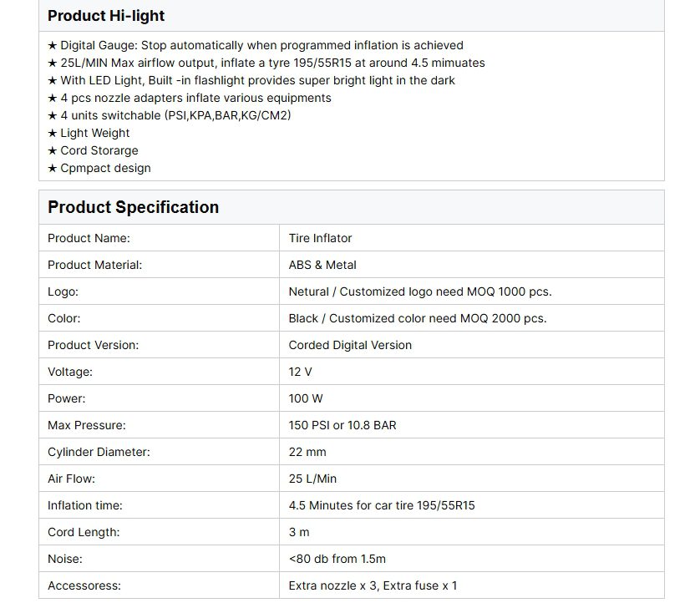
Task: Click the <80 db noise value
Action: (x=337, y=559)
